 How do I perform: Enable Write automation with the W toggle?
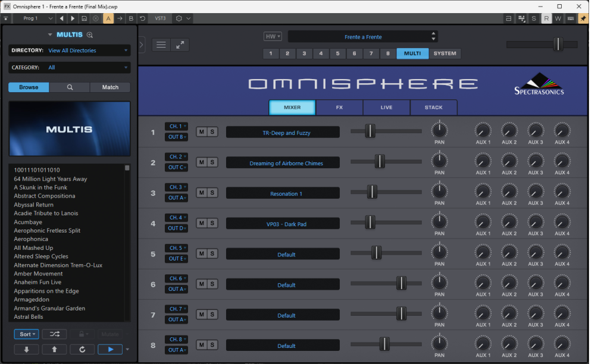558,18
